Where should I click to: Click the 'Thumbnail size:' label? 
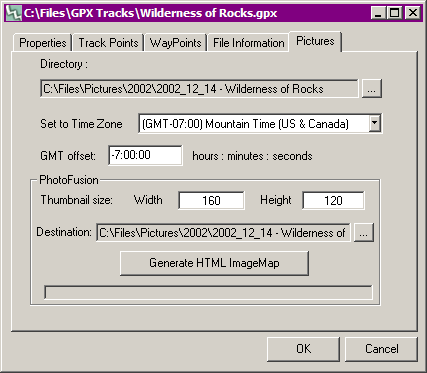(77, 200)
